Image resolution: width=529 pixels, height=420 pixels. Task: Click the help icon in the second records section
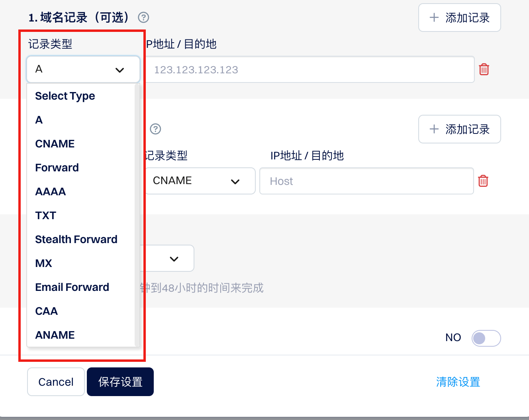pos(155,129)
